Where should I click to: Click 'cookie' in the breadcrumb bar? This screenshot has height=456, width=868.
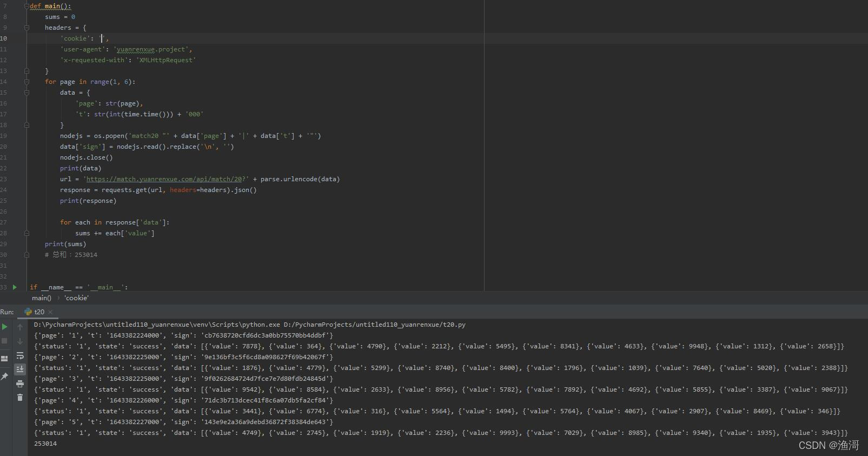coord(76,298)
